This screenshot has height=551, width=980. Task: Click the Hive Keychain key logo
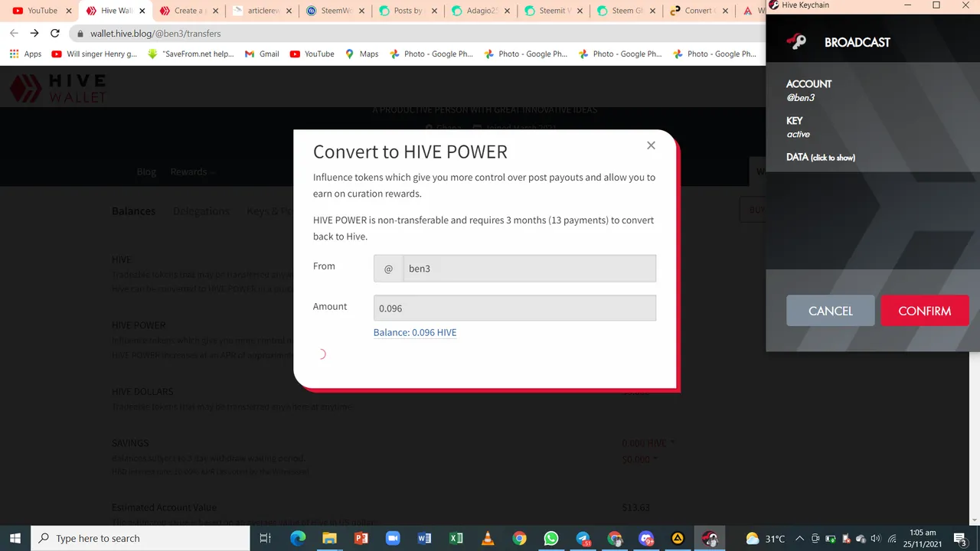pos(796,42)
